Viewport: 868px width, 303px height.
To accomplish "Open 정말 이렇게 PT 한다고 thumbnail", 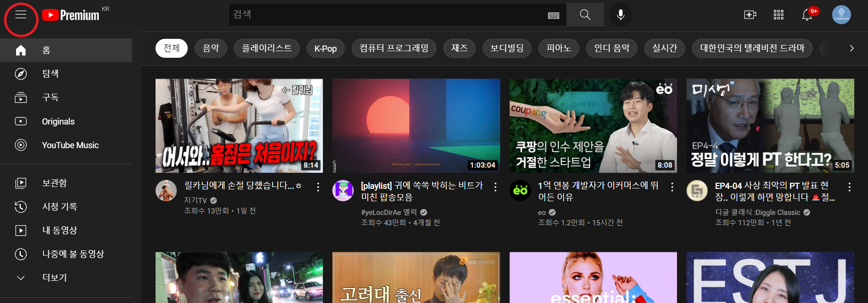I will (x=770, y=125).
